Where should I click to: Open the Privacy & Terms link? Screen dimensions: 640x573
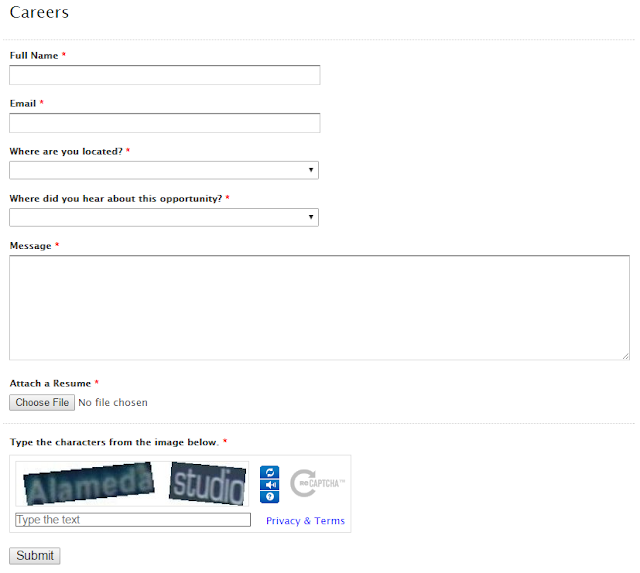pyautogui.click(x=305, y=521)
